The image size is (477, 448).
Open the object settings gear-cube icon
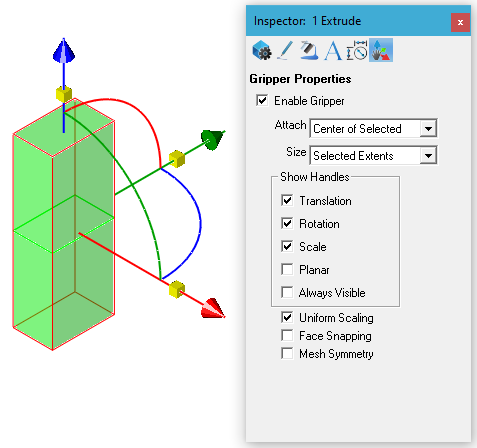click(x=262, y=50)
